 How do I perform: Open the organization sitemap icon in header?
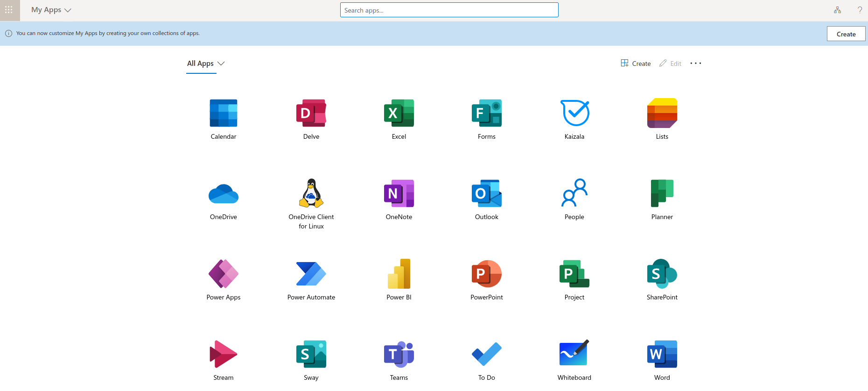click(837, 10)
